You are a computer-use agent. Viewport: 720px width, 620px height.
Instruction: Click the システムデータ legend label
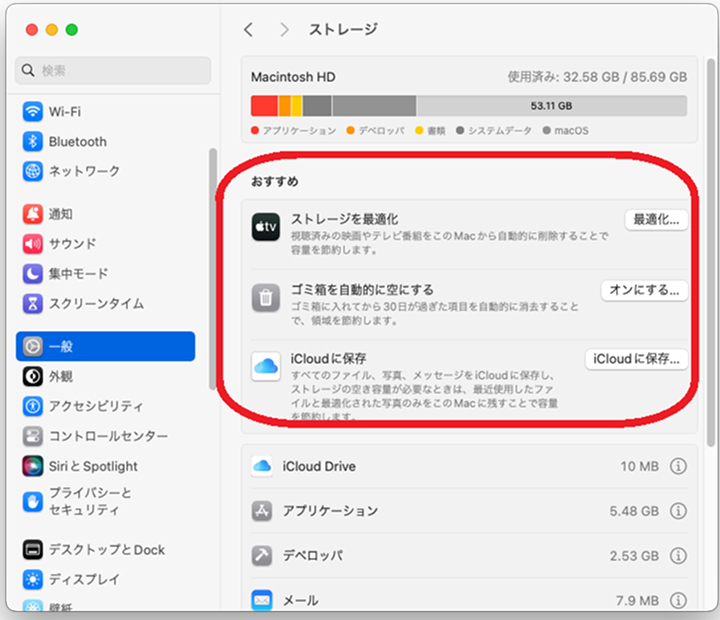(500, 130)
